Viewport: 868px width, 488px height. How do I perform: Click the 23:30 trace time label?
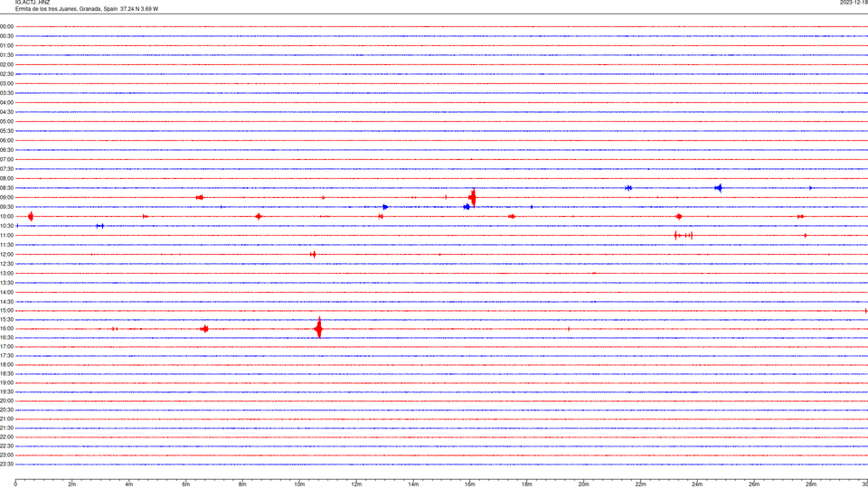point(6,465)
